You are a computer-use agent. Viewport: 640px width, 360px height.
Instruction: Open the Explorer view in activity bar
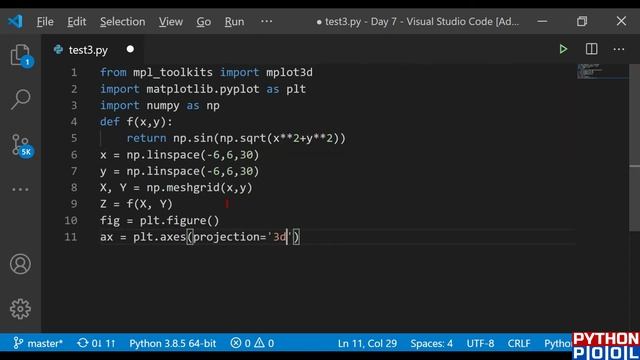20,55
